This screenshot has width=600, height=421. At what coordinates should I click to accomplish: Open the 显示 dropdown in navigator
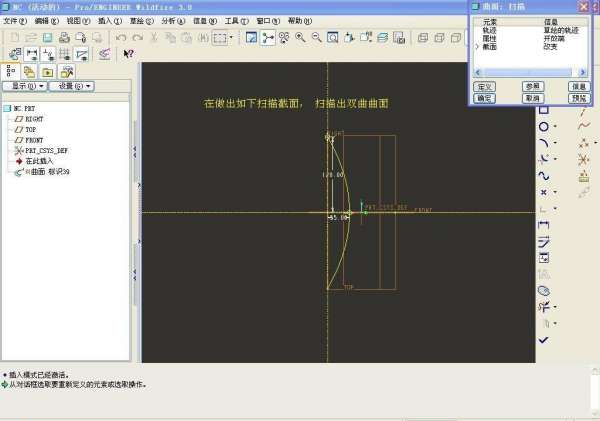pos(25,86)
